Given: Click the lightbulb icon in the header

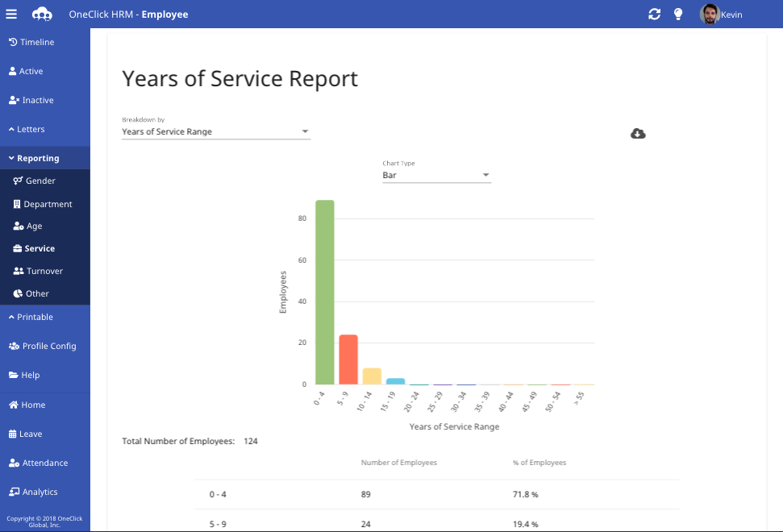Looking at the screenshot, I should click(x=678, y=14).
